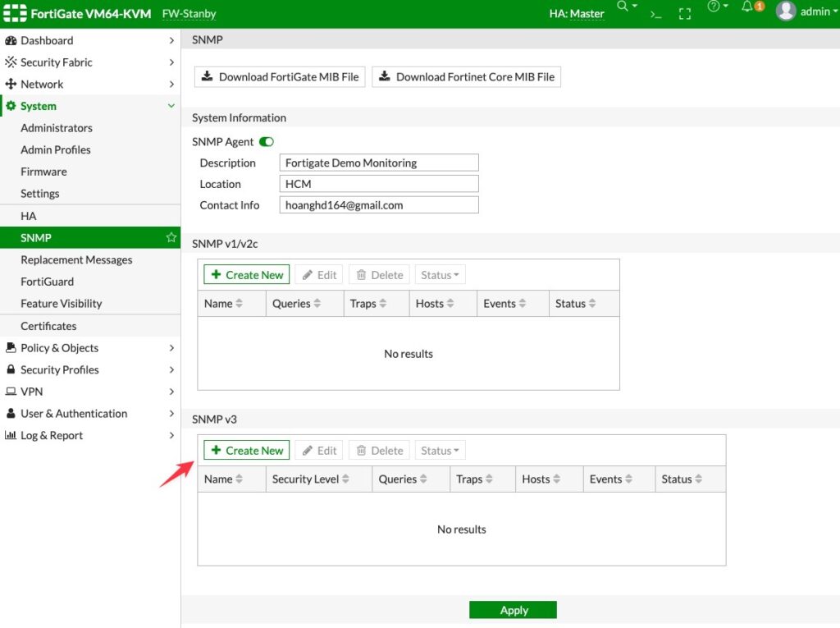840x628 pixels.
Task: Click the Apply button
Action: pyautogui.click(x=513, y=610)
